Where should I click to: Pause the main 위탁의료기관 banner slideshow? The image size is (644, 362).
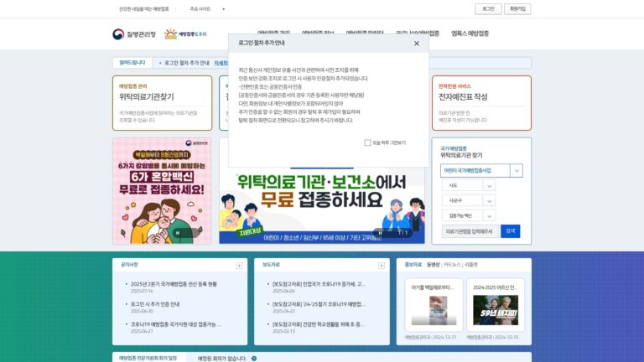click(381, 233)
